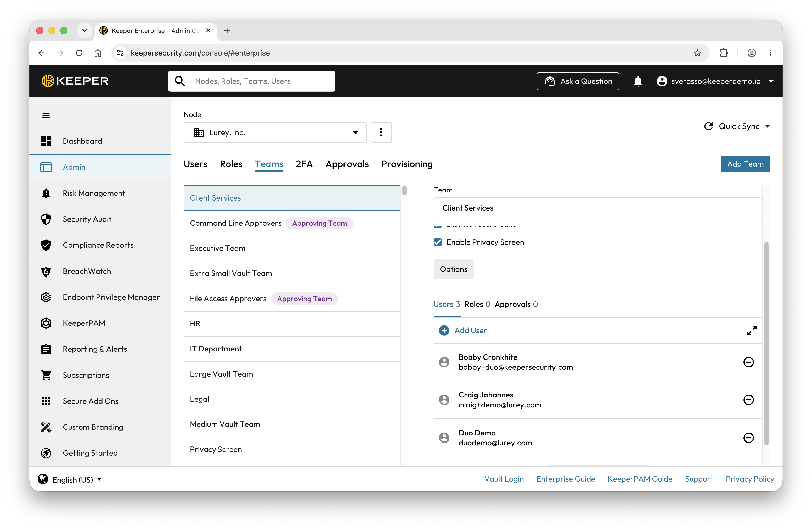Click the Add Team button
This screenshot has height=530, width=812.
coord(745,164)
